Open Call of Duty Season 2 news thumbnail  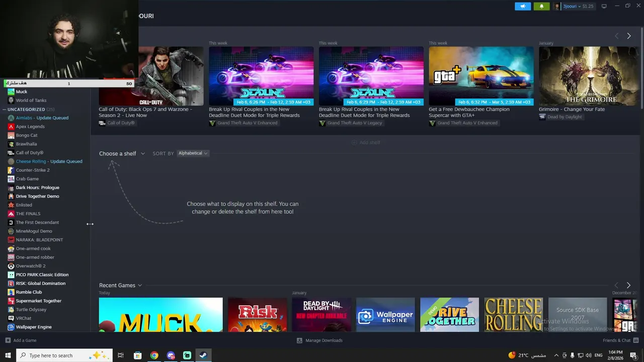151,76
